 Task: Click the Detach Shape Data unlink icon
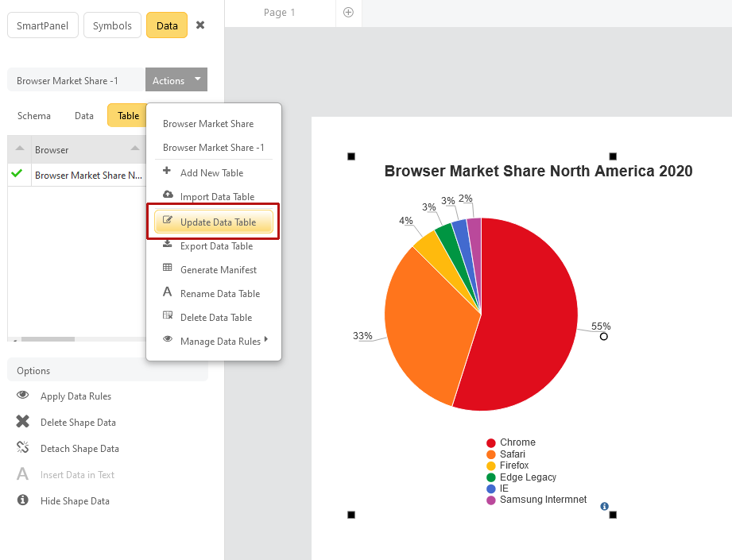pos(23,448)
